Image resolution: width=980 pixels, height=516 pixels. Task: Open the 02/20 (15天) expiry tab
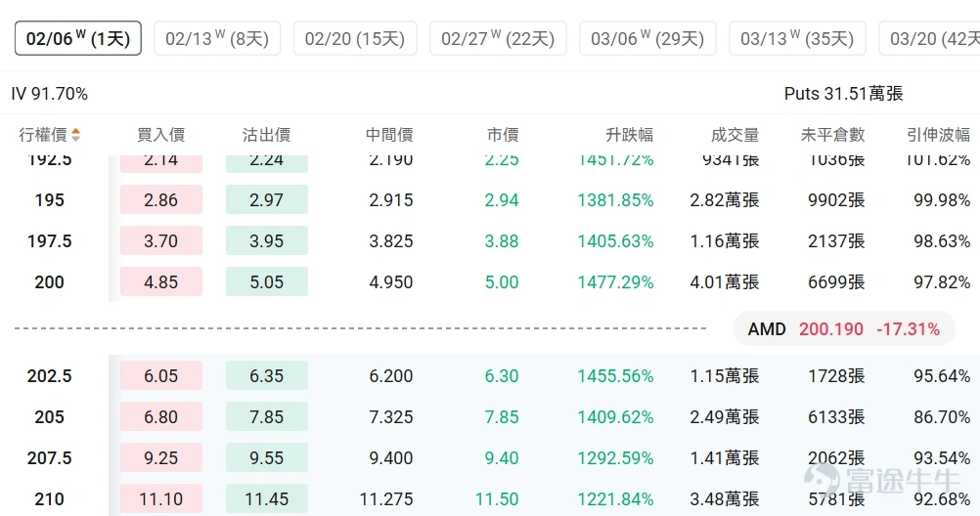[x=355, y=39]
